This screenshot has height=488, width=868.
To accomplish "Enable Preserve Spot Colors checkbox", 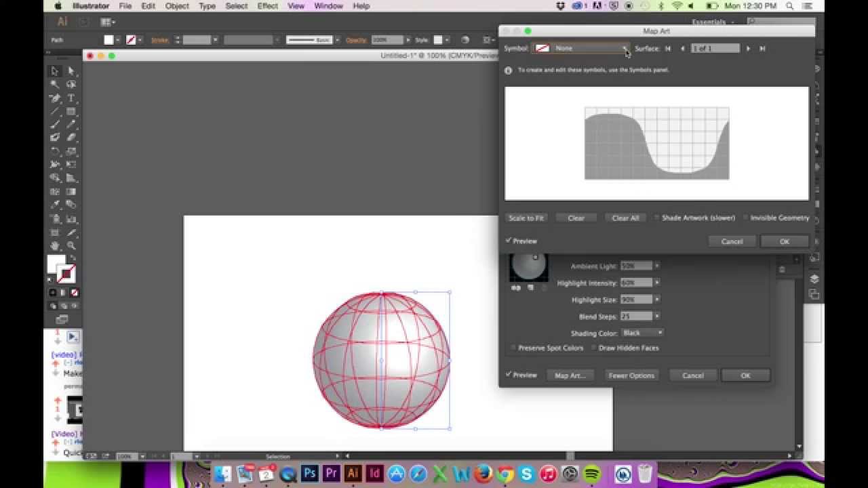I will [x=513, y=348].
